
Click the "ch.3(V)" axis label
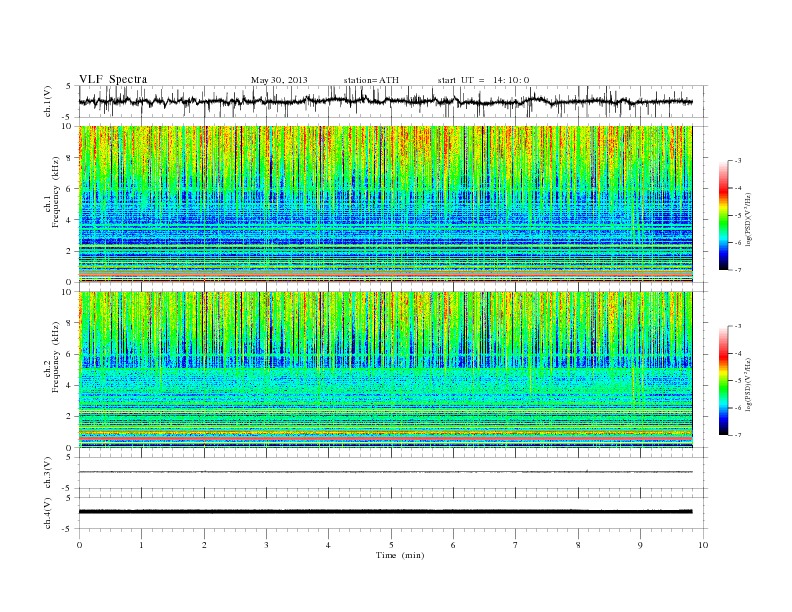coord(48,473)
